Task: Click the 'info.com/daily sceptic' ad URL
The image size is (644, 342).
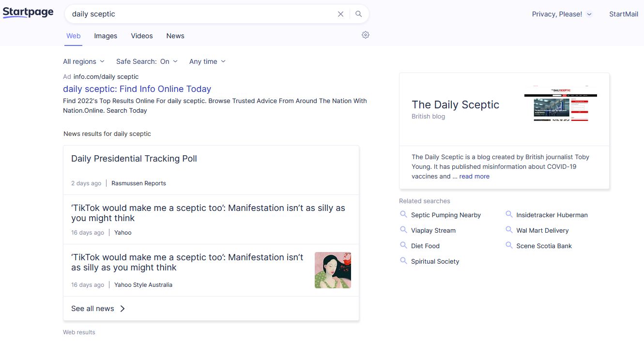Action: [106, 76]
